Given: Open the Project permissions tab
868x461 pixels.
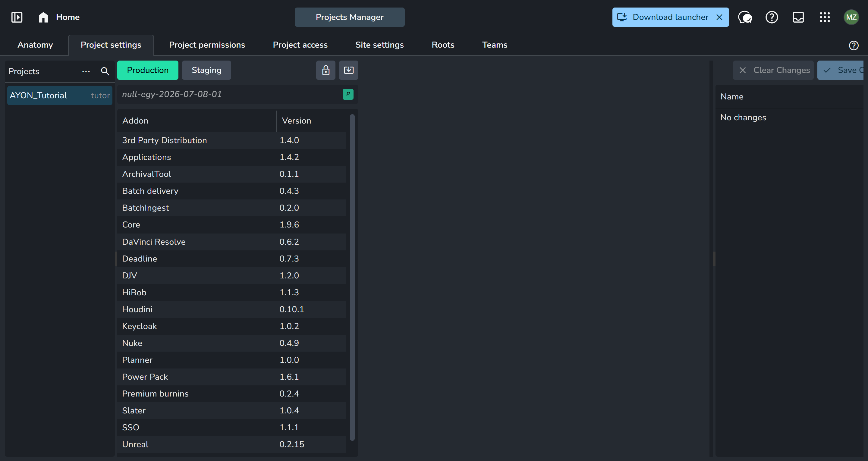Looking at the screenshot, I should pos(207,45).
